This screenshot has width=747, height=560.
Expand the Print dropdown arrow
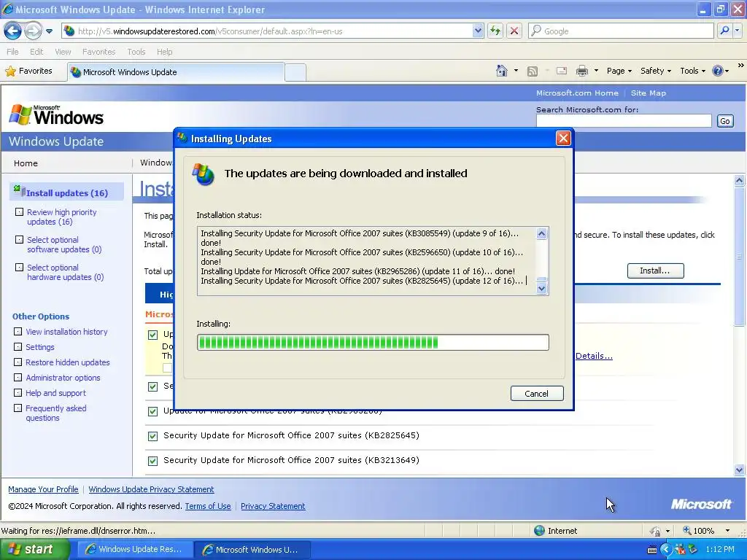pos(596,71)
